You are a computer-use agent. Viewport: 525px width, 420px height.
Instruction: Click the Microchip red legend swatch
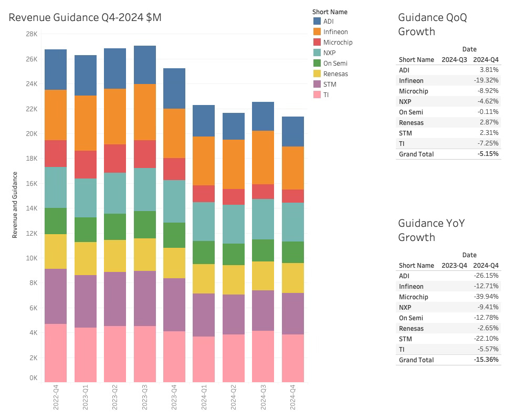pyautogui.click(x=317, y=42)
